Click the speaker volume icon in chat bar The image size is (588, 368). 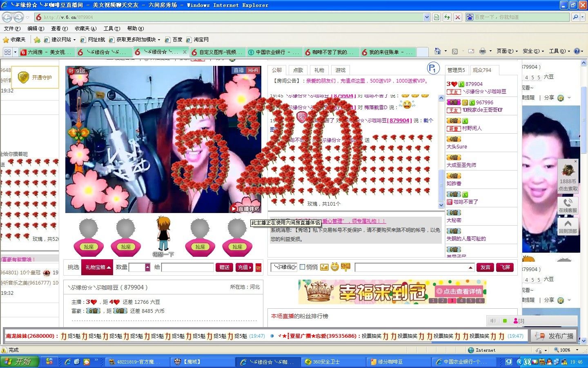pyautogui.click(x=493, y=321)
